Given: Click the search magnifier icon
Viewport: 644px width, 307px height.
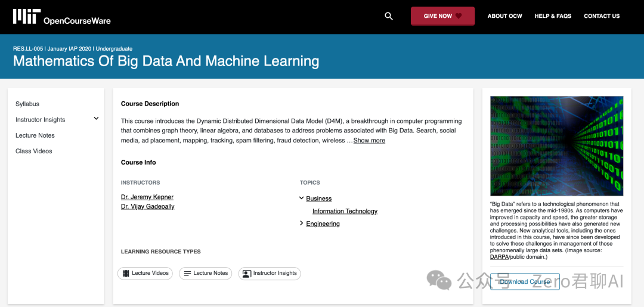Looking at the screenshot, I should click(389, 16).
